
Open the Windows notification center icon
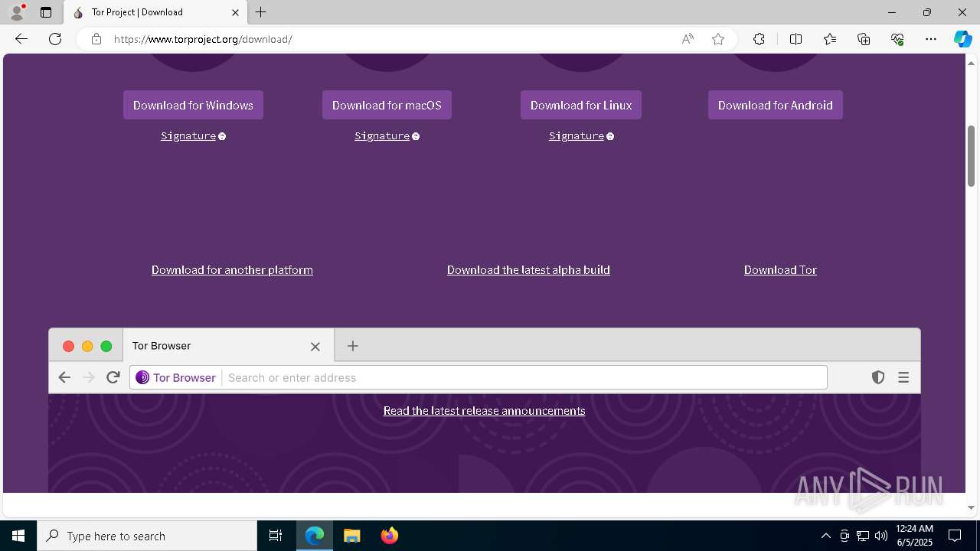[x=955, y=536]
